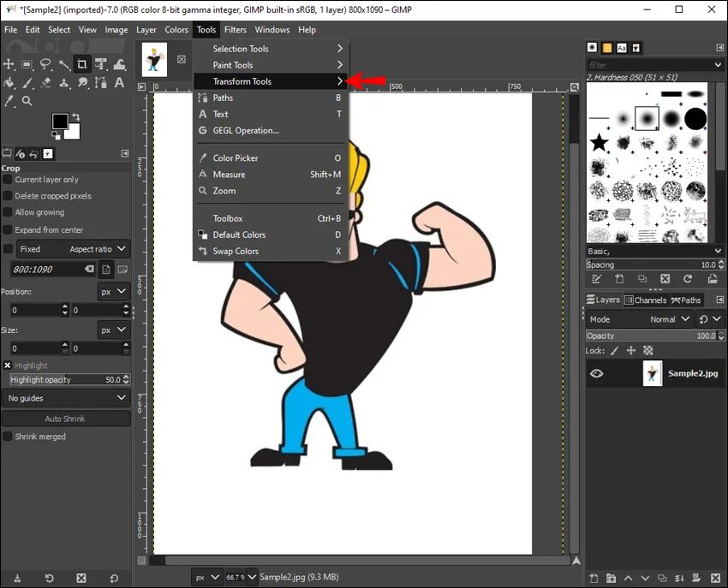Select the Text tool in toolbox
Screen dimensions: 728x588
click(119, 83)
